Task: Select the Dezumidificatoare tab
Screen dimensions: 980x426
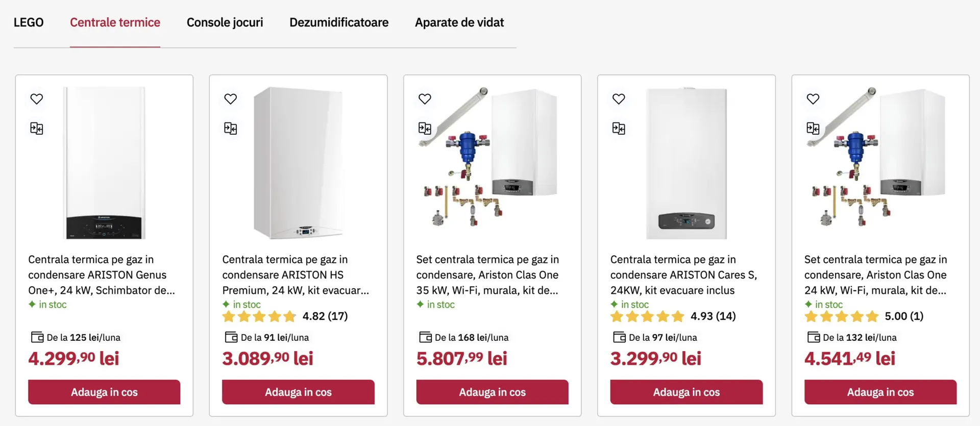Action: pos(339,22)
